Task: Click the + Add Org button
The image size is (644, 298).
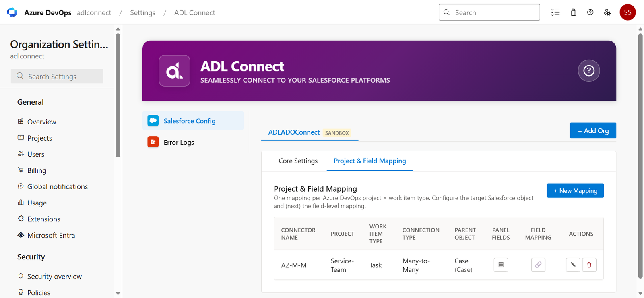Action: 593,130
